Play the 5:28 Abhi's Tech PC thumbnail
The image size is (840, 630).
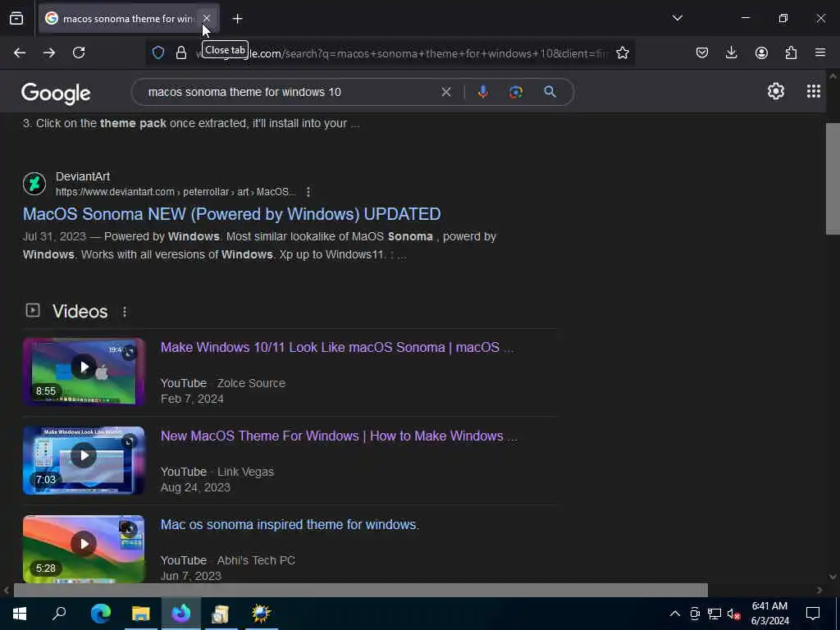tap(84, 549)
